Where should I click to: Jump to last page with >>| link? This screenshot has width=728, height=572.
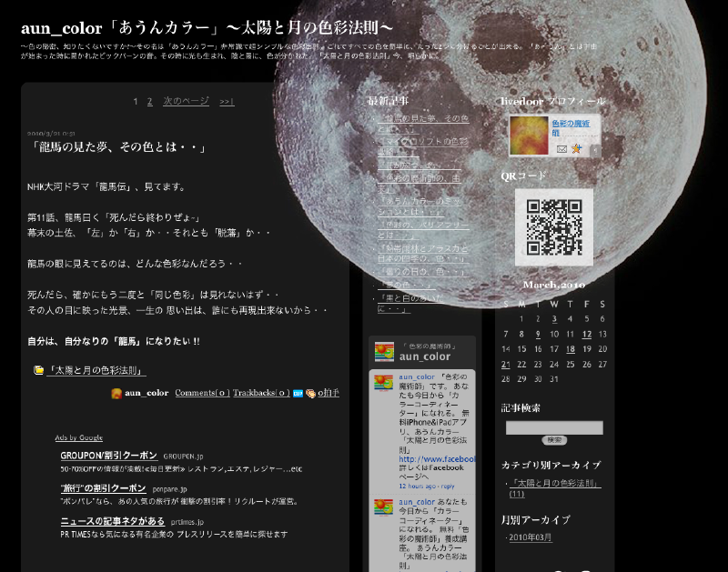227,101
